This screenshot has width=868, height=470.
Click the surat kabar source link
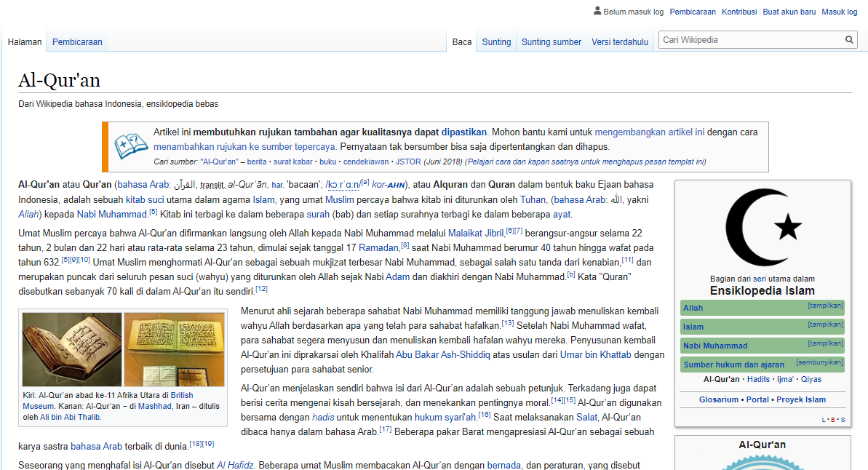pyautogui.click(x=292, y=162)
